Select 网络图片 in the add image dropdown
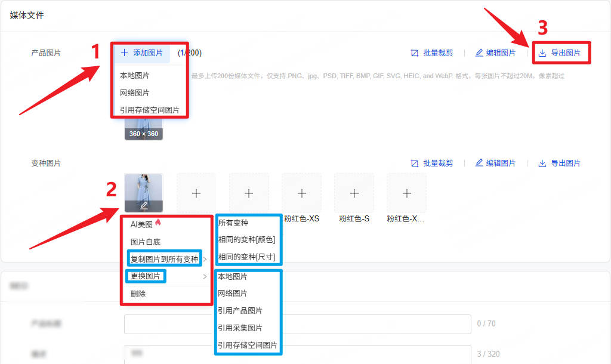Screen dimensions: 611x364 [134, 92]
